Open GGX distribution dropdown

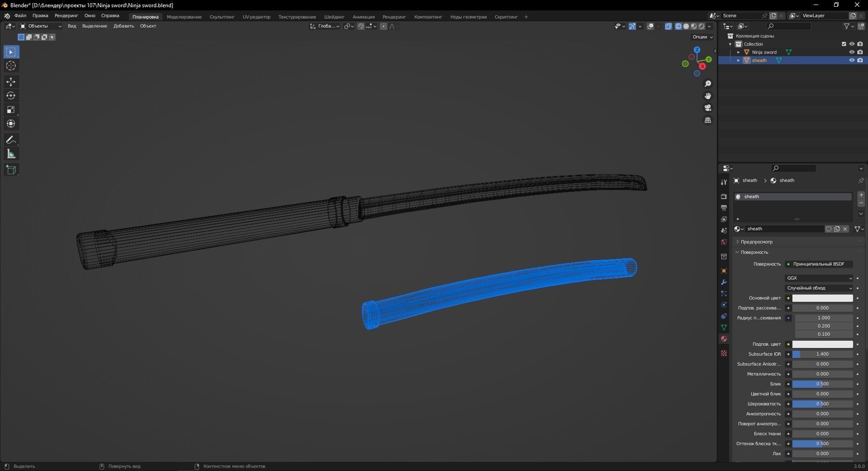pyautogui.click(x=819, y=278)
